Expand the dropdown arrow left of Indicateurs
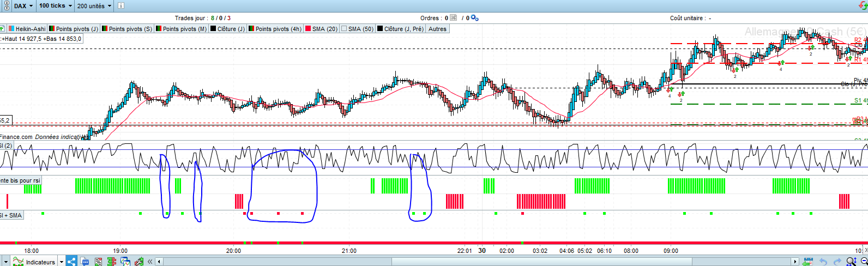868x266 pixels. tap(5, 262)
